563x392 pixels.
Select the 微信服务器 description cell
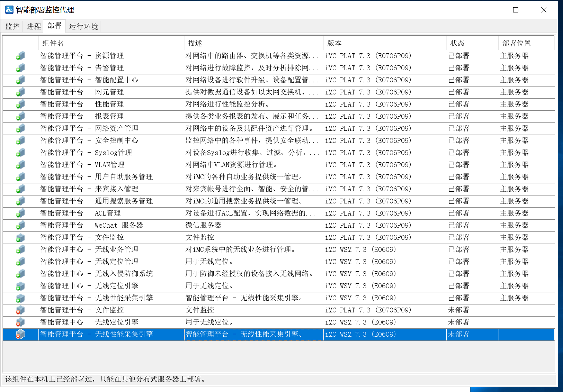coord(204,225)
